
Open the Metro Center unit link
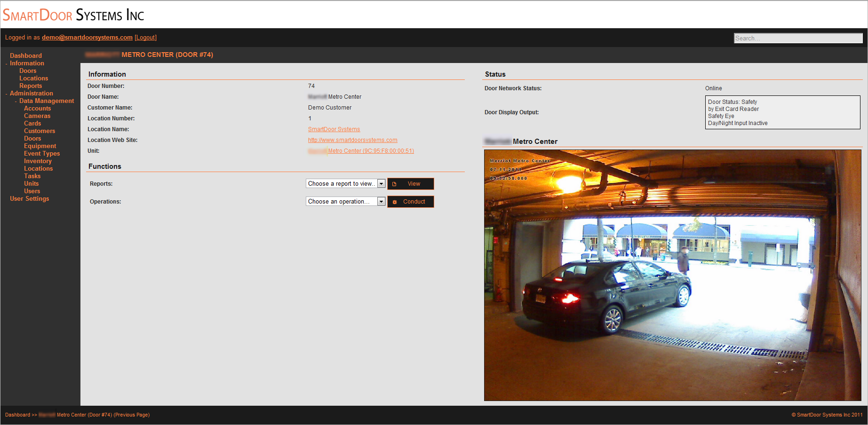(x=370, y=151)
